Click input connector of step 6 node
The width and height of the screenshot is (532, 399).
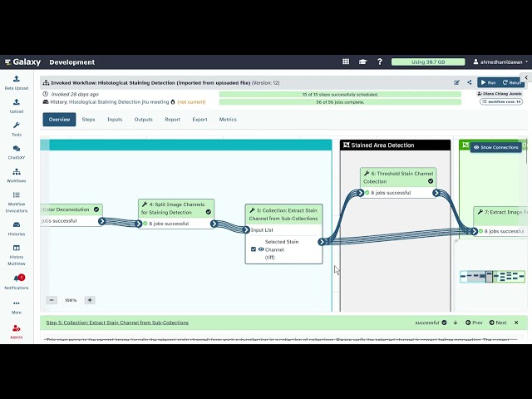pyautogui.click(x=360, y=193)
